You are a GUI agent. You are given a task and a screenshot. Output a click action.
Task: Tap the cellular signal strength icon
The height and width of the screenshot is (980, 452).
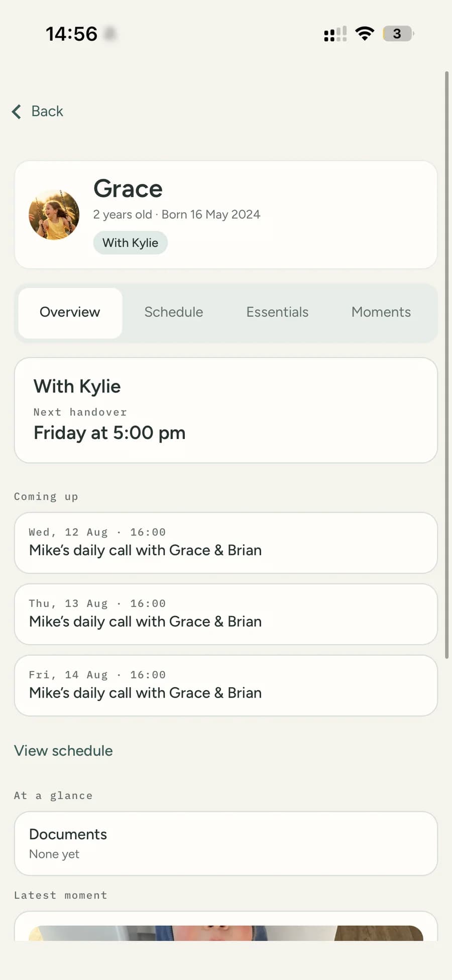(335, 34)
